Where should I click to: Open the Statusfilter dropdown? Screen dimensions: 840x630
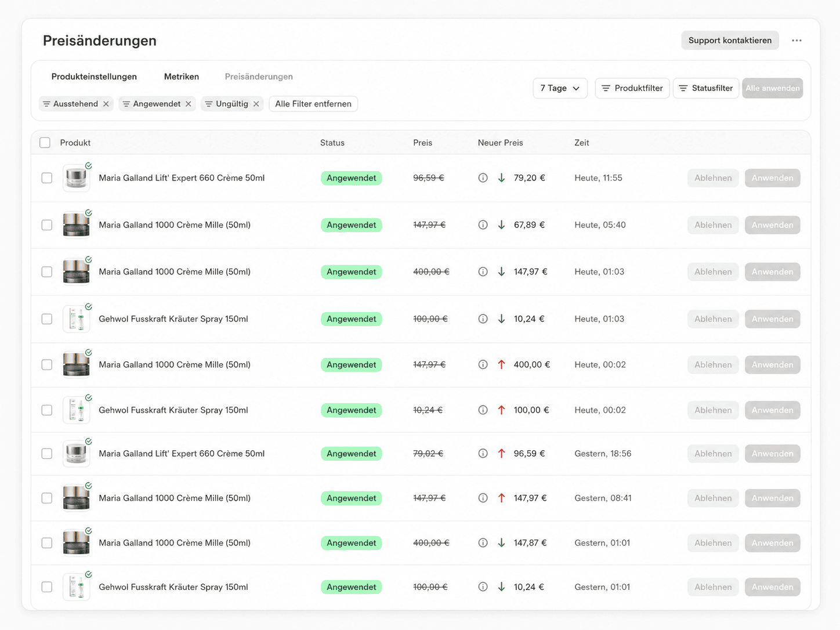coord(706,88)
